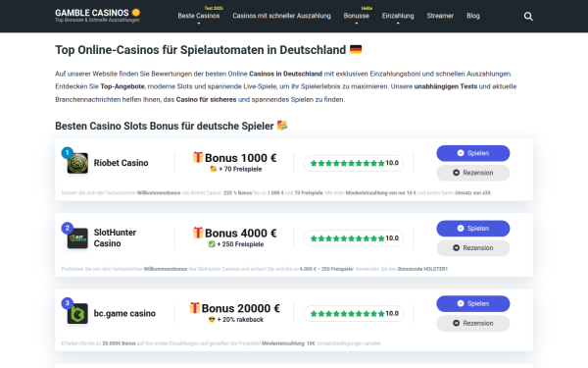Expand the Einzahlung dropdown menu
588x368 pixels.
point(398,16)
